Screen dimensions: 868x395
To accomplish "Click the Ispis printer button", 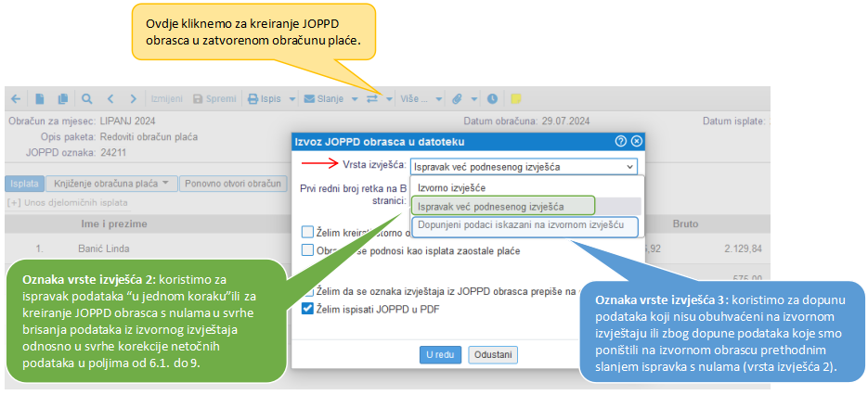I will [264, 99].
